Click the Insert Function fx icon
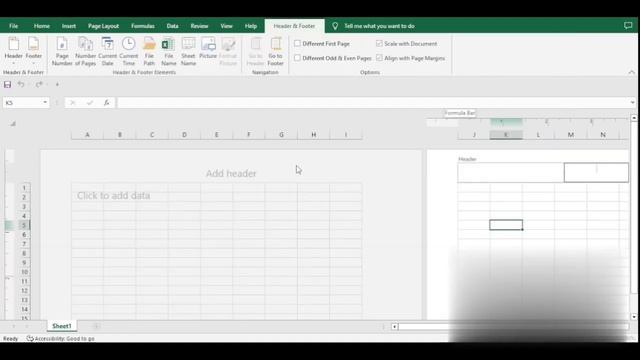The image size is (640, 360). coord(107,102)
